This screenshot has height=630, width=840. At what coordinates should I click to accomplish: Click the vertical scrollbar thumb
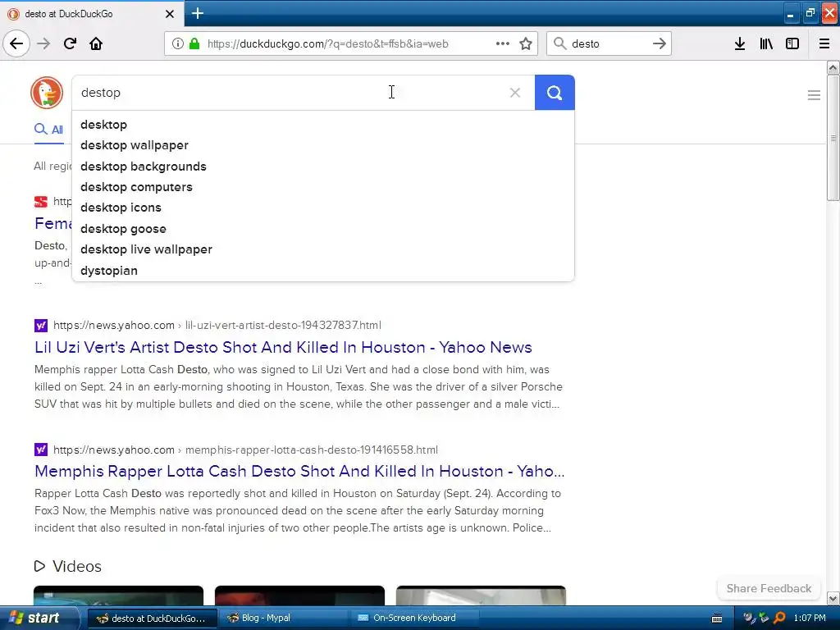[x=833, y=138]
